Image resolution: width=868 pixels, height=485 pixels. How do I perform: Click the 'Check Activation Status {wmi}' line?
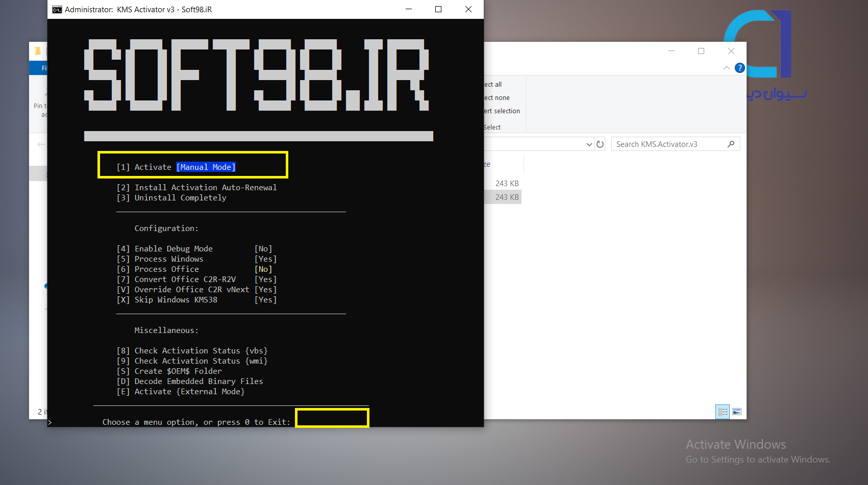[x=192, y=361]
